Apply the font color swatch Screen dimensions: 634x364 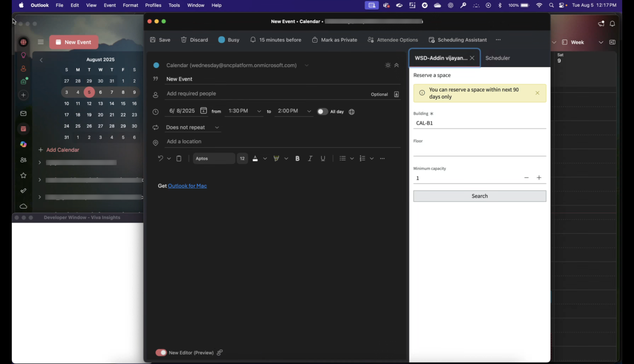(255, 159)
